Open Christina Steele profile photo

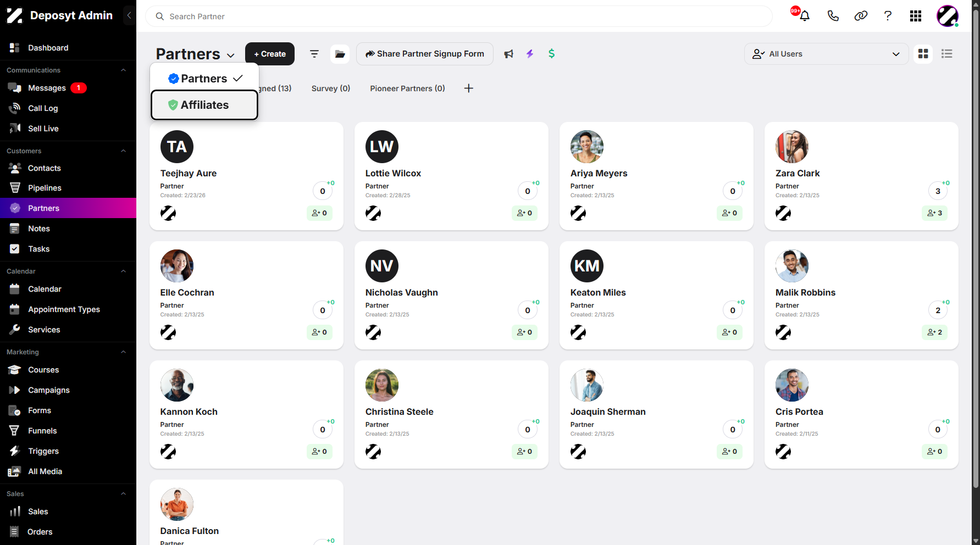(382, 385)
